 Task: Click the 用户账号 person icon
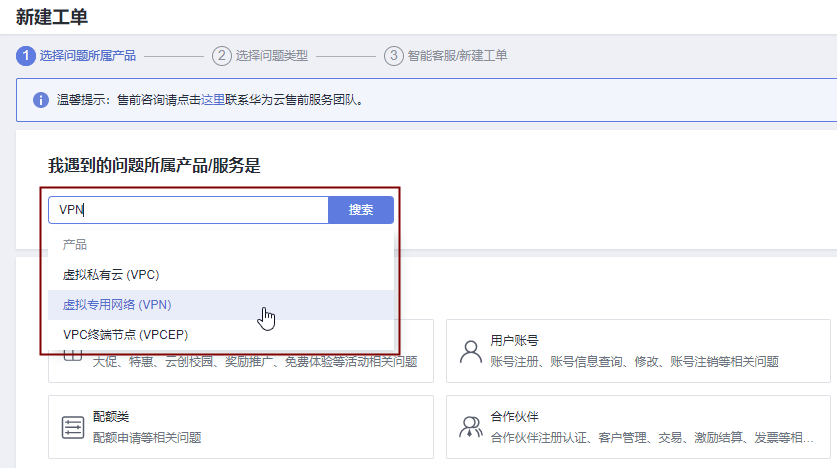point(470,352)
